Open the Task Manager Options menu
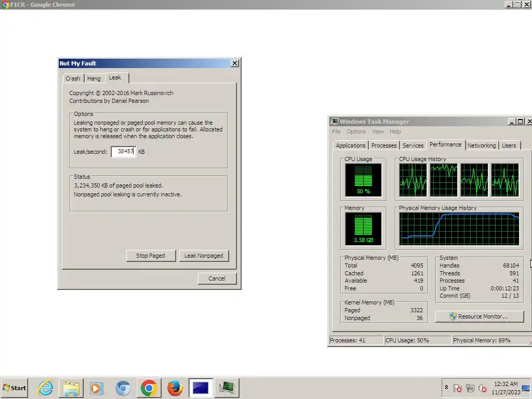 [356, 131]
